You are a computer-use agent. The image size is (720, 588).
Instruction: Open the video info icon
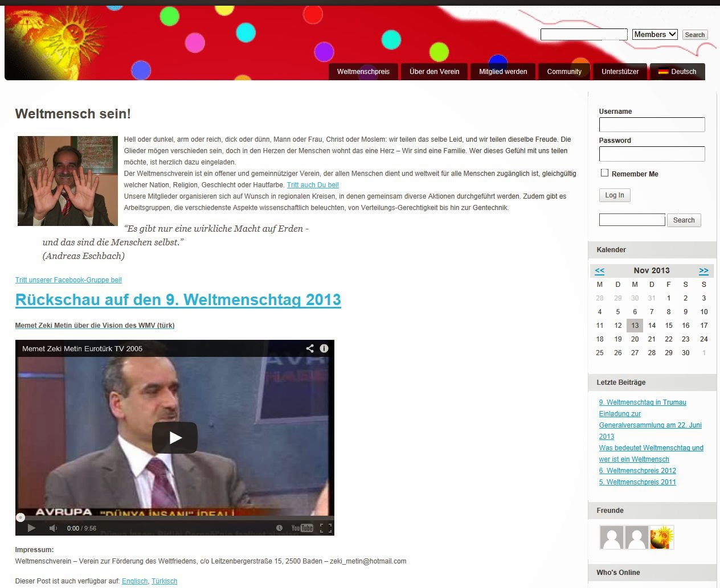(x=324, y=348)
